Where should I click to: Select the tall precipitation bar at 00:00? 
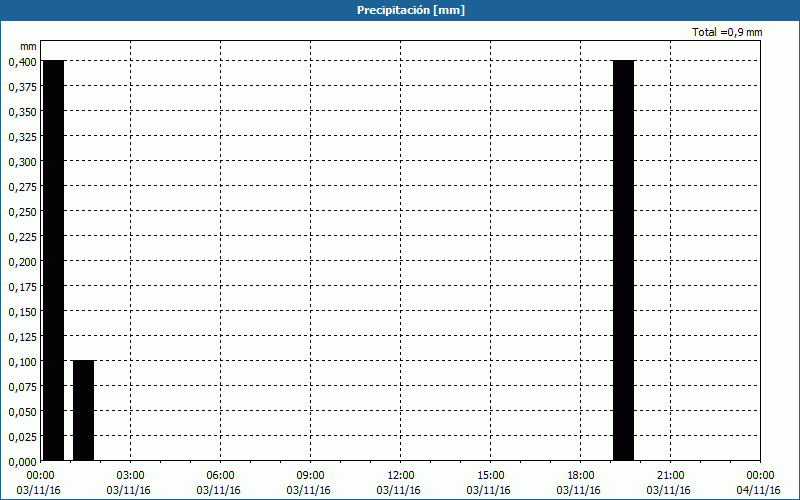click(53, 260)
